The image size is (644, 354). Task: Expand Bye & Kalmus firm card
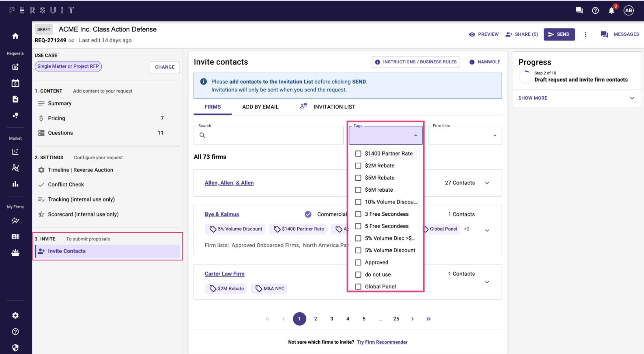[x=487, y=230]
